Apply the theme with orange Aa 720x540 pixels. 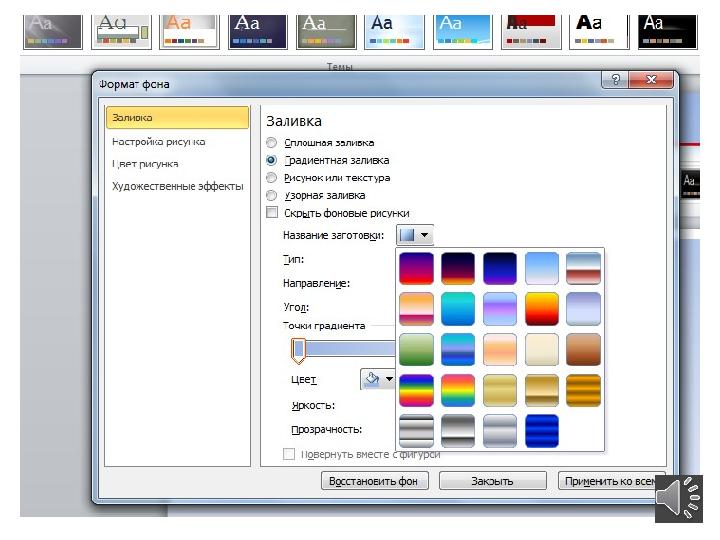coord(189,32)
